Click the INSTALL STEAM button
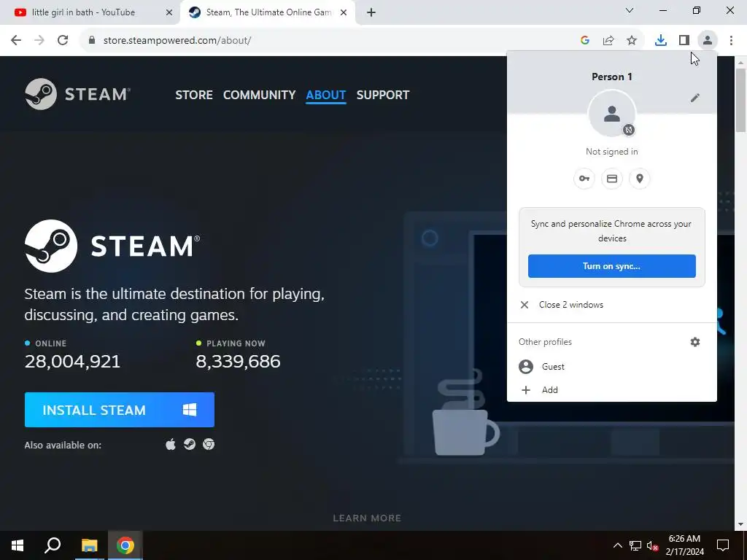The image size is (747, 560). click(x=120, y=410)
